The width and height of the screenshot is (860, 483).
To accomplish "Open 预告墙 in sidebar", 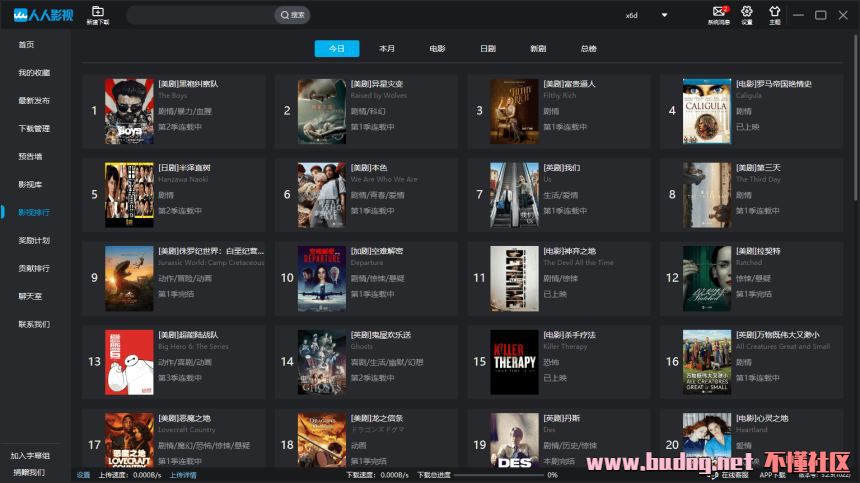I will (x=30, y=156).
